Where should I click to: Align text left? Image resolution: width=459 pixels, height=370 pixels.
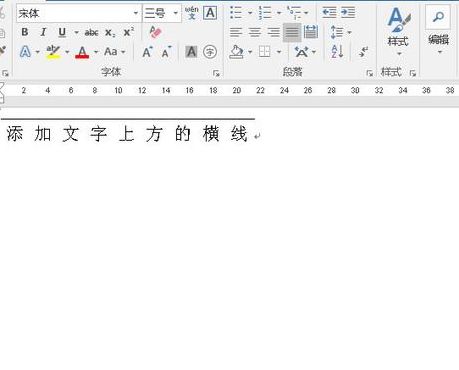click(236, 32)
